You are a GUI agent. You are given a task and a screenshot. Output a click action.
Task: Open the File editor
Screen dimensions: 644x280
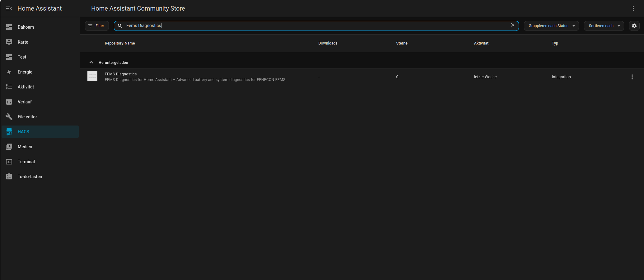tap(40, 117)
